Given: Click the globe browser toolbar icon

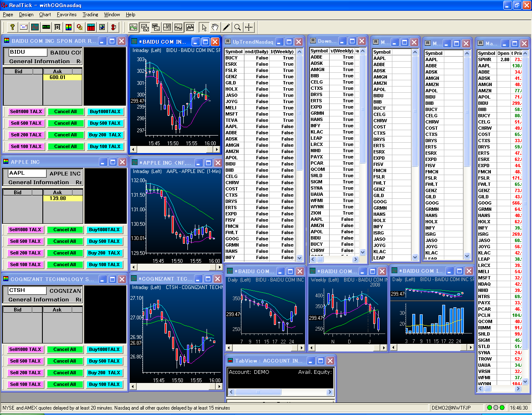Looking at the screenshot, I should pyautogui.click(x=102, y=27).
